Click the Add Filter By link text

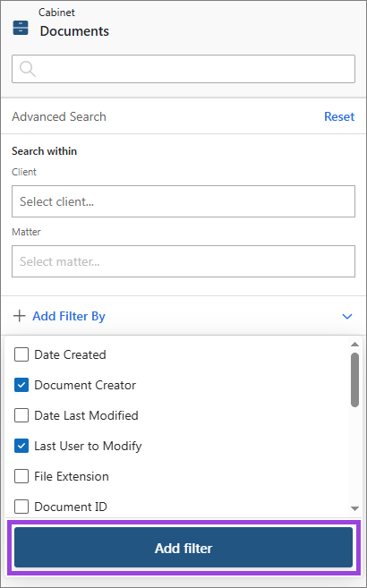coord(69,316)
